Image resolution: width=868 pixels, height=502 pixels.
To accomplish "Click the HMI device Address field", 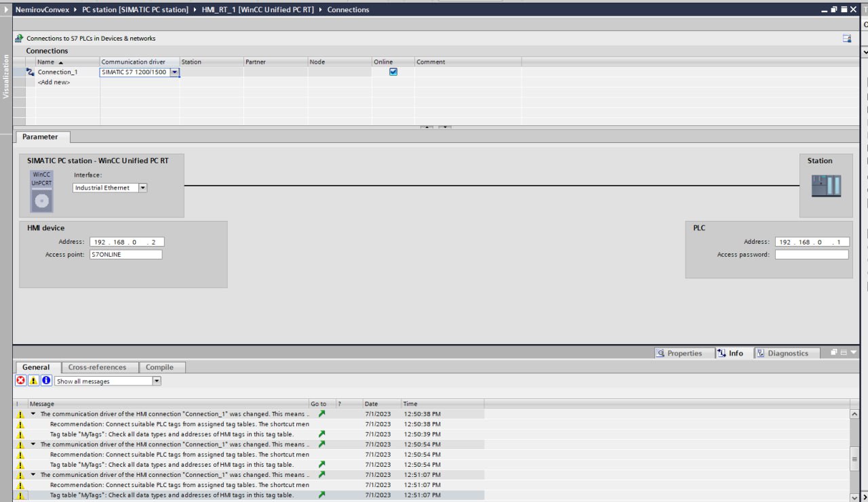I will point(127,242).
